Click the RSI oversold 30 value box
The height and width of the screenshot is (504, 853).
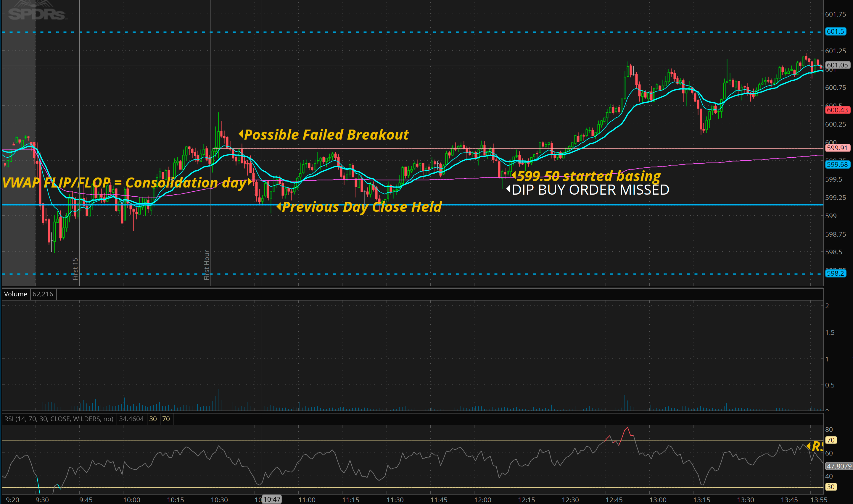[x=153, y=419]
